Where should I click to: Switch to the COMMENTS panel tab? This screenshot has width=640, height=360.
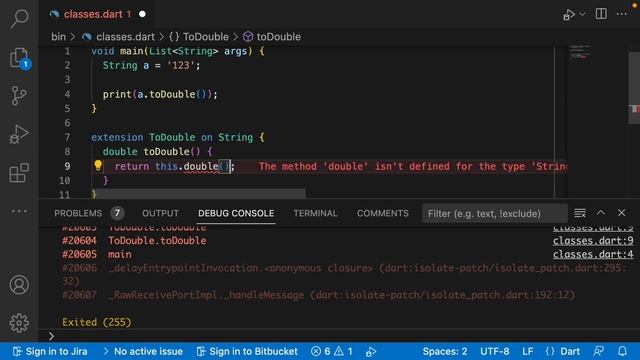[x=382, y=213]
